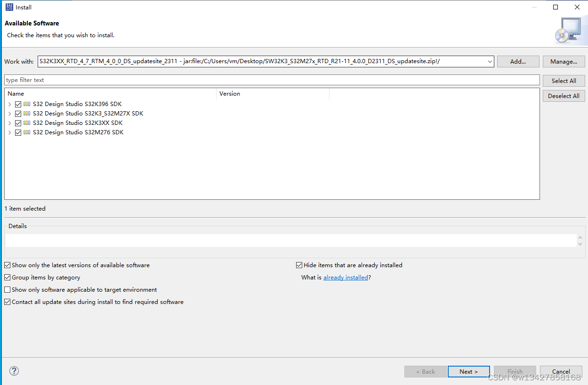Click the Cancel button

[561, 371]
